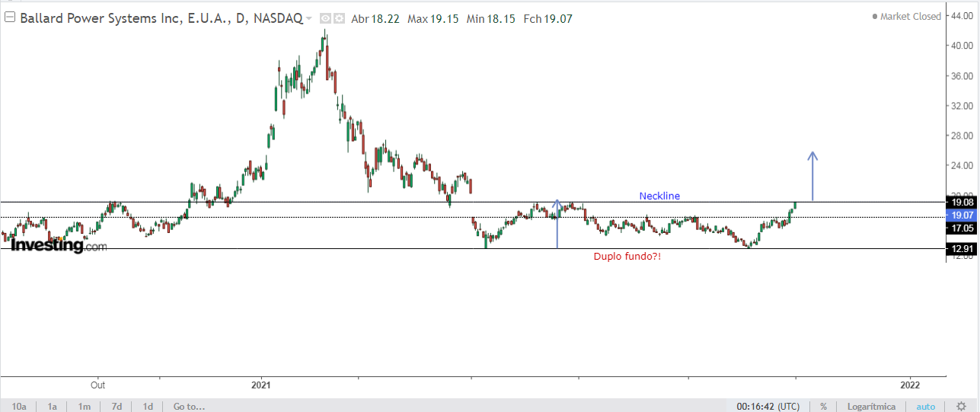980x412 pixels.
Task: Click the Investing.com logo
Action: 58,245
